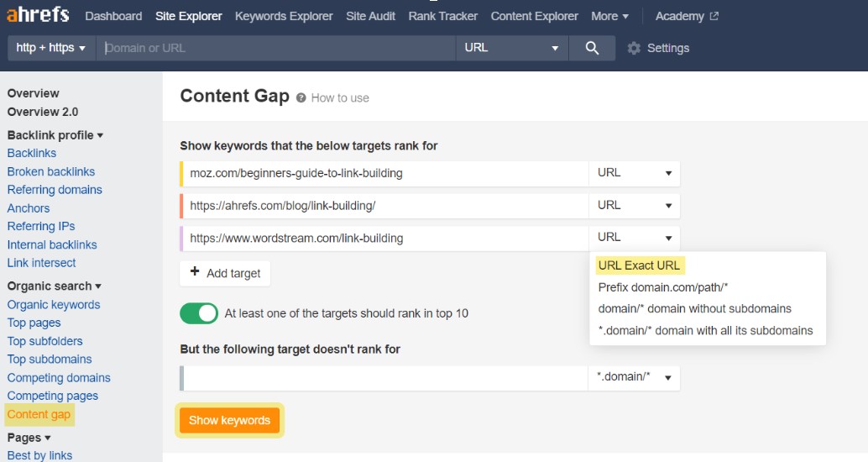The width and height of the screenshot is (868, 462).
Task: Click the Settings gear icon
Action: pos(634,48)
